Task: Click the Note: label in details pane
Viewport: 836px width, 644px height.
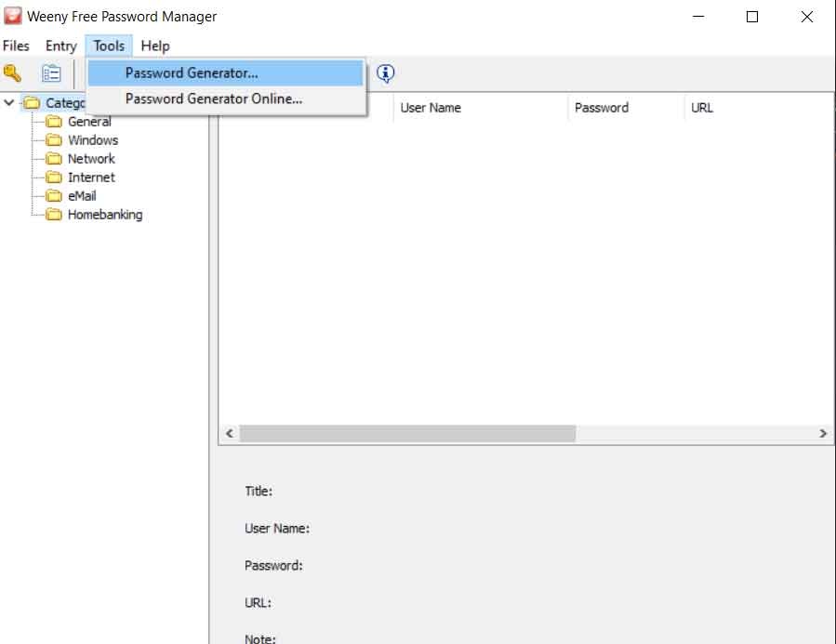Action: pos(260,638)
